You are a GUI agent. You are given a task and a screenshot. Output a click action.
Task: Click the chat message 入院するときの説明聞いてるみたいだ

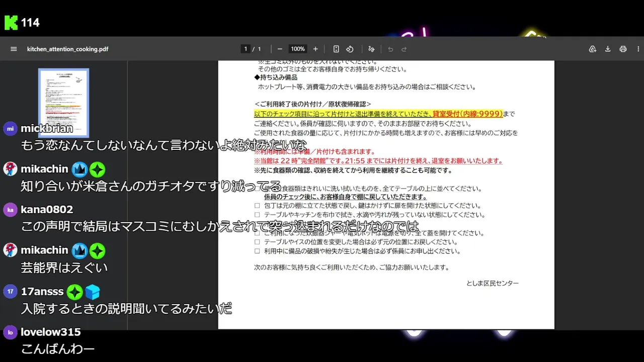(x=126, y=308)
